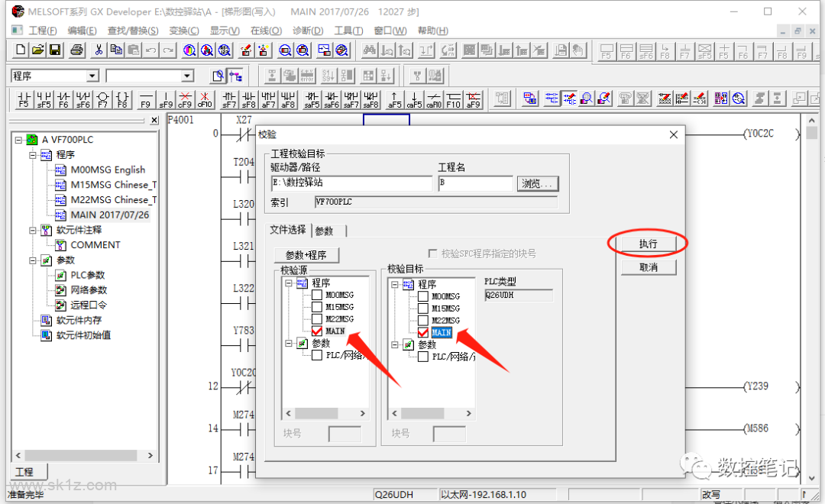Click the aF9 delete line icon
This screenshot has height=504, width=825.
pos(473,99)
